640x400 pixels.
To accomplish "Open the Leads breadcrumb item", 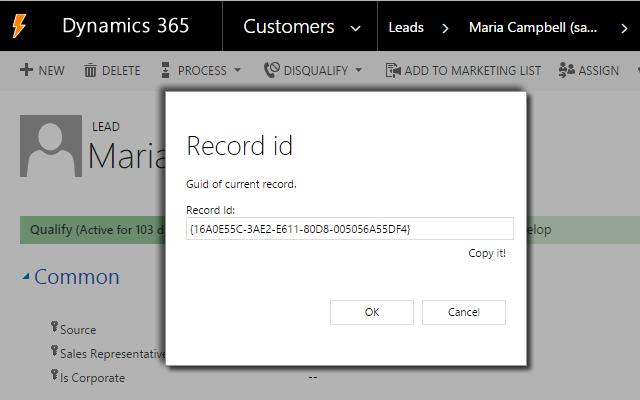I will point(405,27).
